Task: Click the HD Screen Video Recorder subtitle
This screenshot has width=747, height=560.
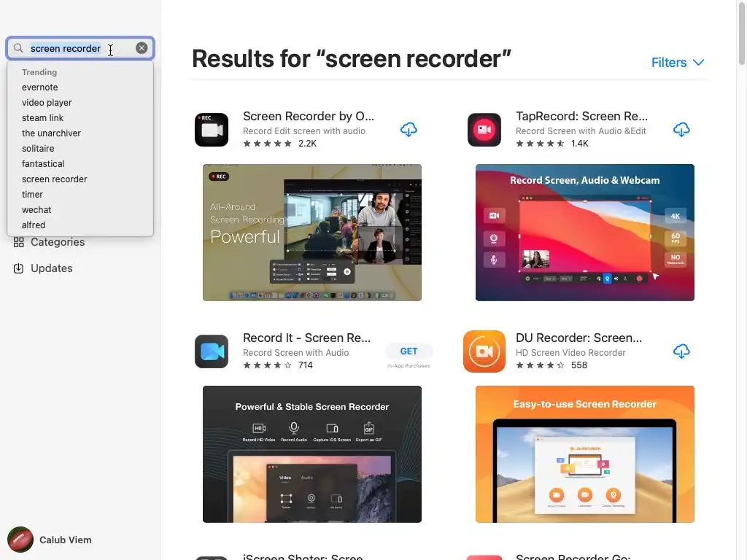Action: pos(570,353)
